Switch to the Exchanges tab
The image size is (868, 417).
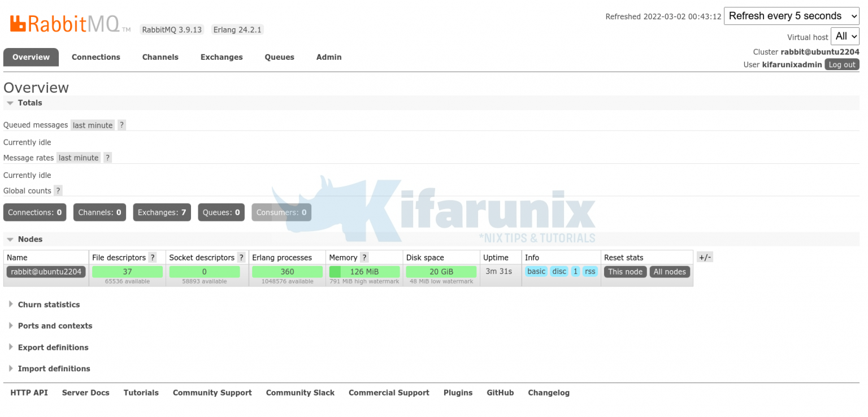tap(222, 57)
